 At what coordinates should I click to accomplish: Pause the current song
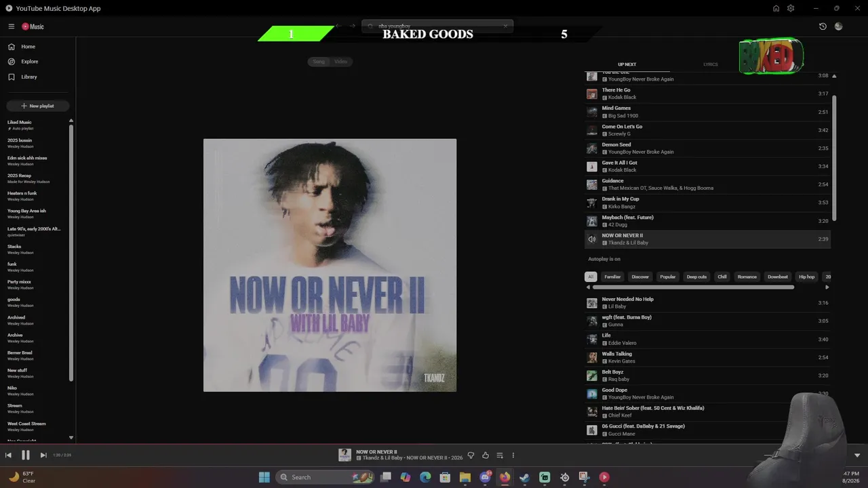tap(25, 455)
